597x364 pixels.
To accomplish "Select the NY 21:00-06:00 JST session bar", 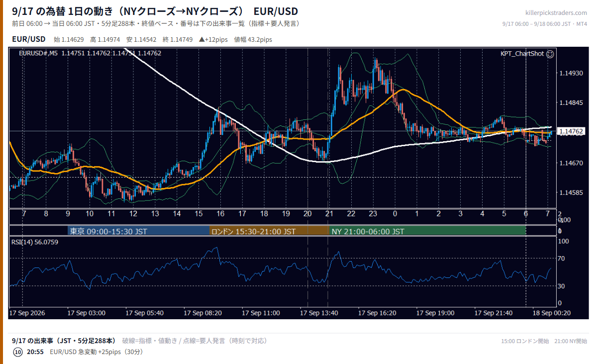I will click(x=427, y=231).
